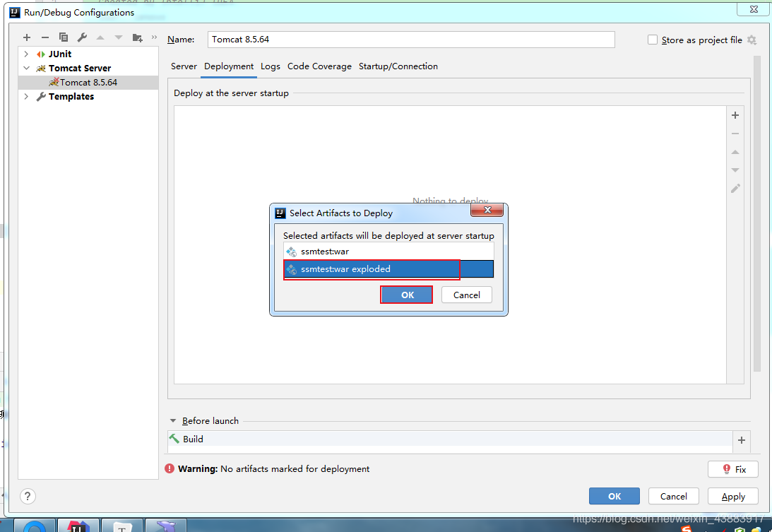Select the ssmtest:war exploded artifact
Viewport: 772px width, 532px height.
[388, 269]
